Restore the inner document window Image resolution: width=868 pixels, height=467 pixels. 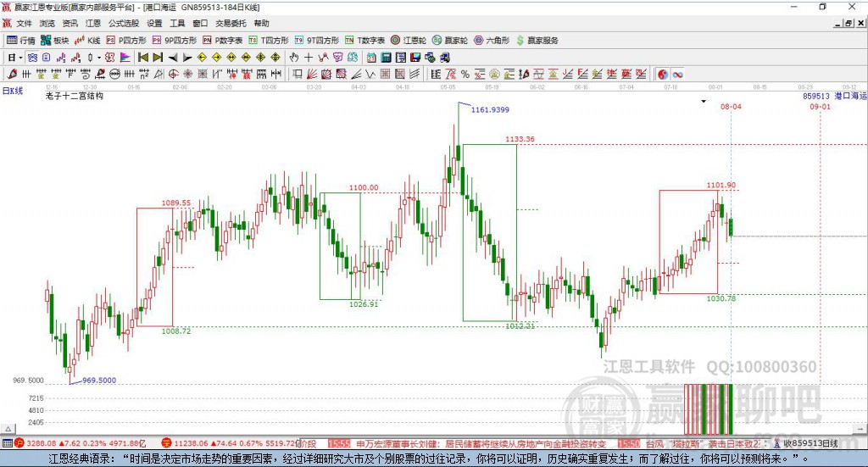849,23
